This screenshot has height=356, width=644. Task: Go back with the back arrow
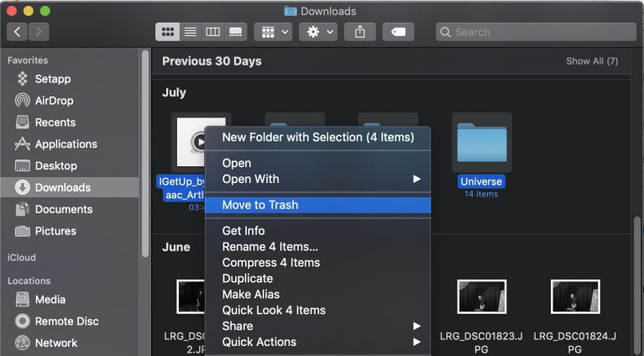[x=18, y=32]
